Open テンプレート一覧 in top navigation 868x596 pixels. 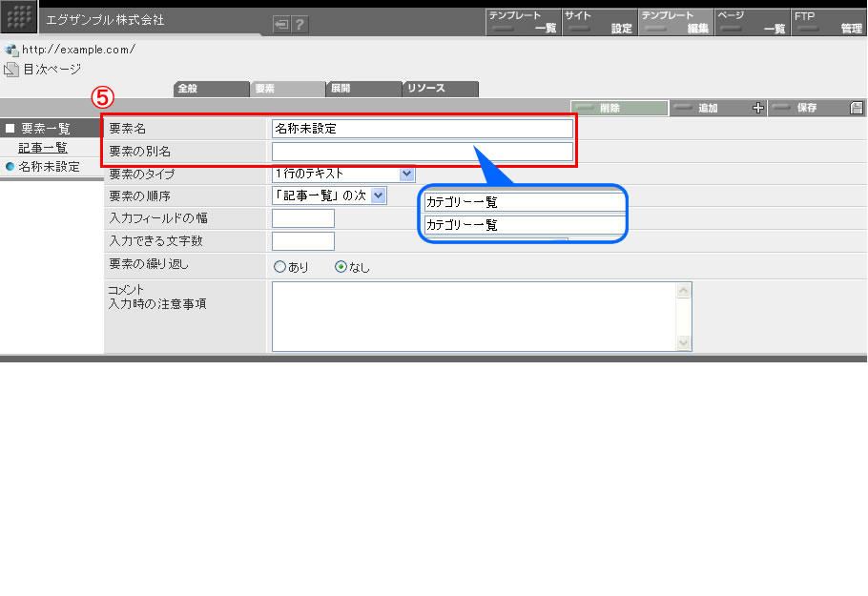[x=522, y=22]
